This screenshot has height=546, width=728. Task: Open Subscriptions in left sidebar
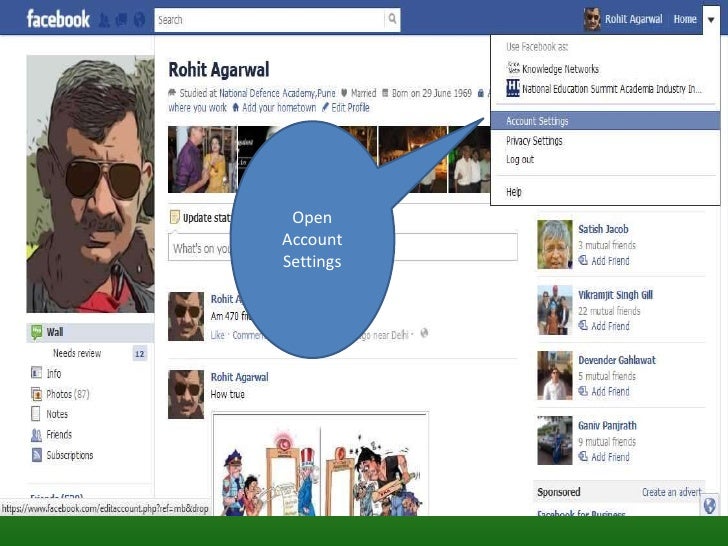coord(70,455)
